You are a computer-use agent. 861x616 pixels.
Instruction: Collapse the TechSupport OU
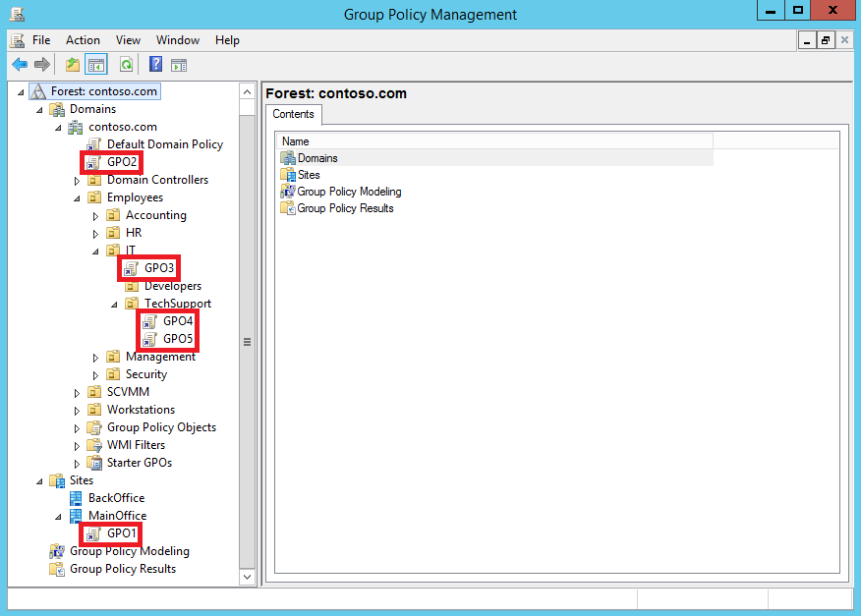click(x=114, y=305)
